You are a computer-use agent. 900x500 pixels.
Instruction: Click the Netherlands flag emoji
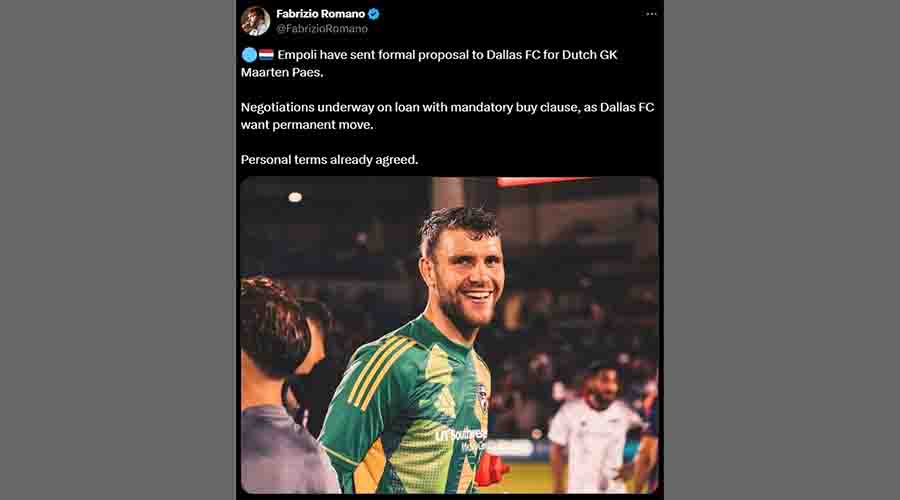click(266, 55)
